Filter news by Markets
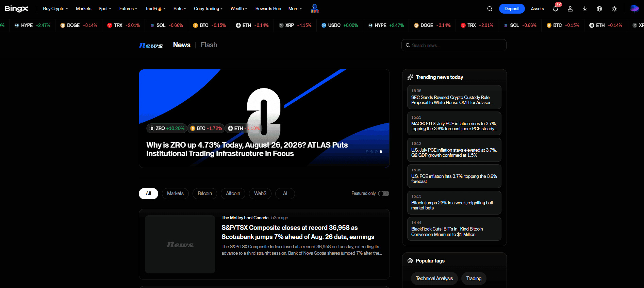This screenshot has width=644, height=288. tap(175, 193)
